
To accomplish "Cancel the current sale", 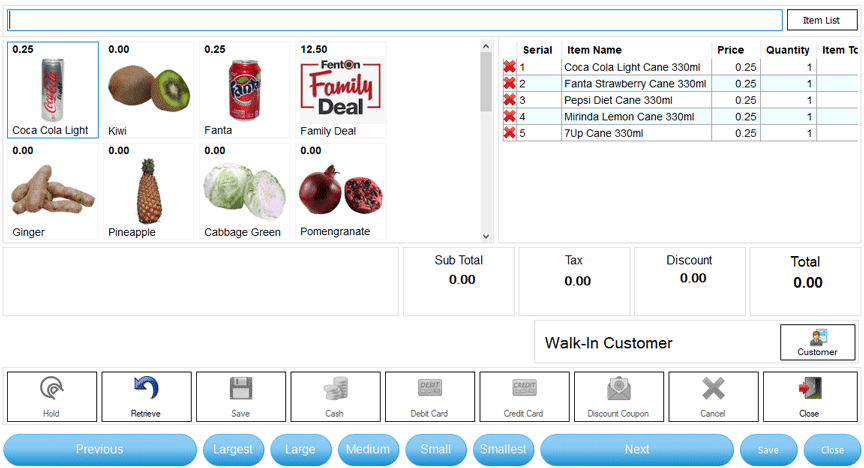I will (x=713, y=397).
